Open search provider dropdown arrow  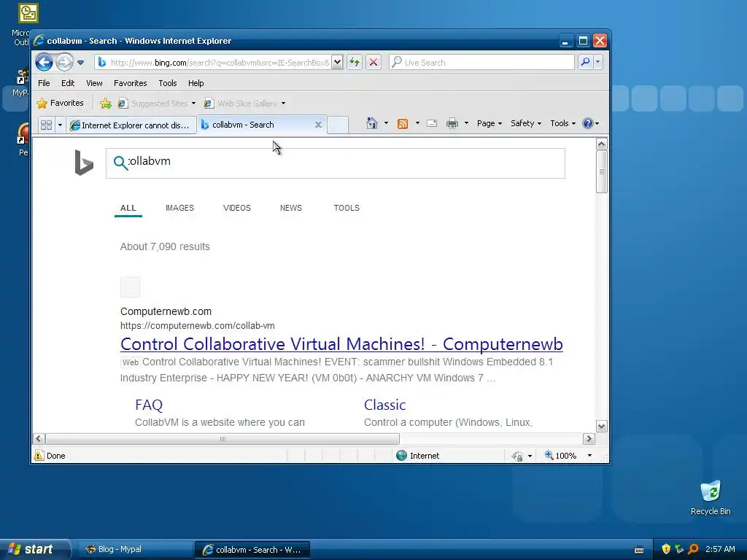(598, 63)
